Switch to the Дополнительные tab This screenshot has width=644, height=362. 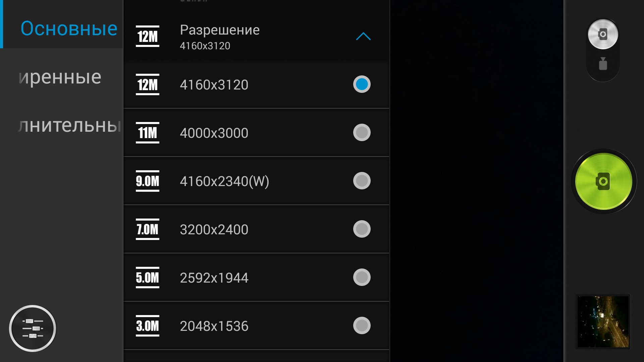pos(69,125)
